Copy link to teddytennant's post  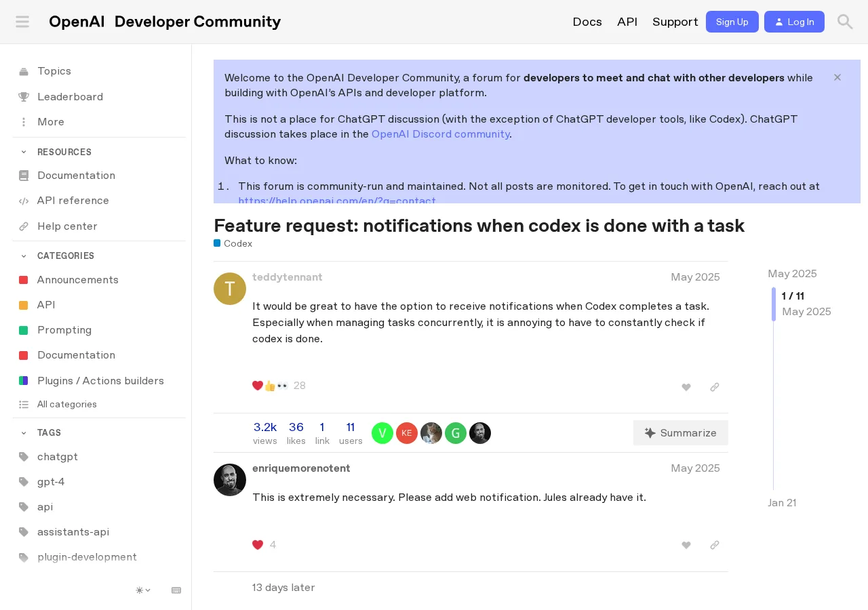(x=715, y=387)
